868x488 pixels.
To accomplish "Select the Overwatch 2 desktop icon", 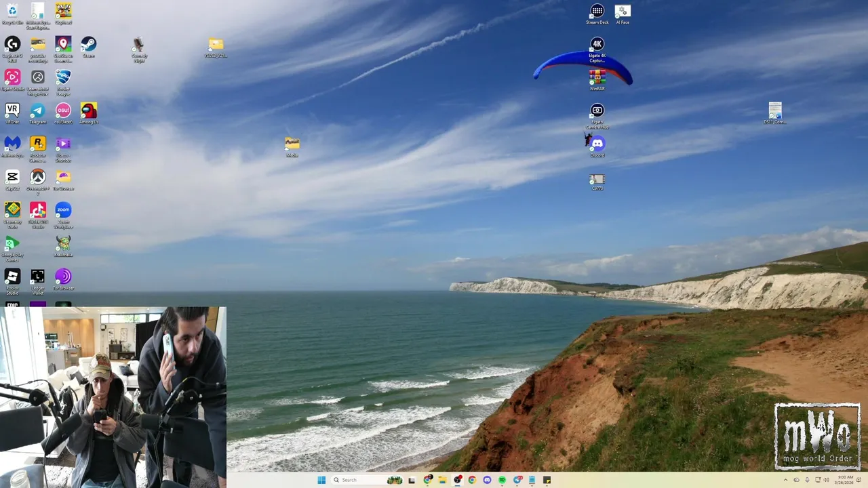I will point(38,181).
